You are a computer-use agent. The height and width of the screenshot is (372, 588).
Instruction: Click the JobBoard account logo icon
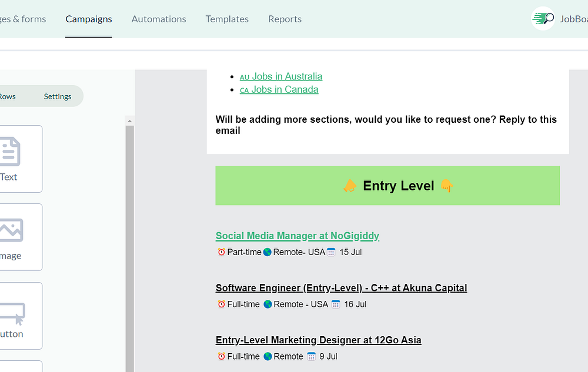click(x=543, y=18)
